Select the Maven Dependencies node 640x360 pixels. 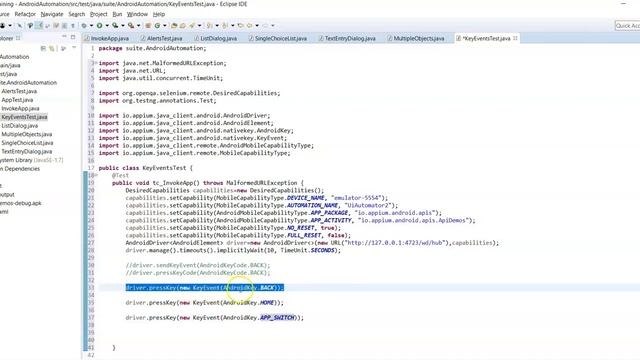[x=20, y=169]
